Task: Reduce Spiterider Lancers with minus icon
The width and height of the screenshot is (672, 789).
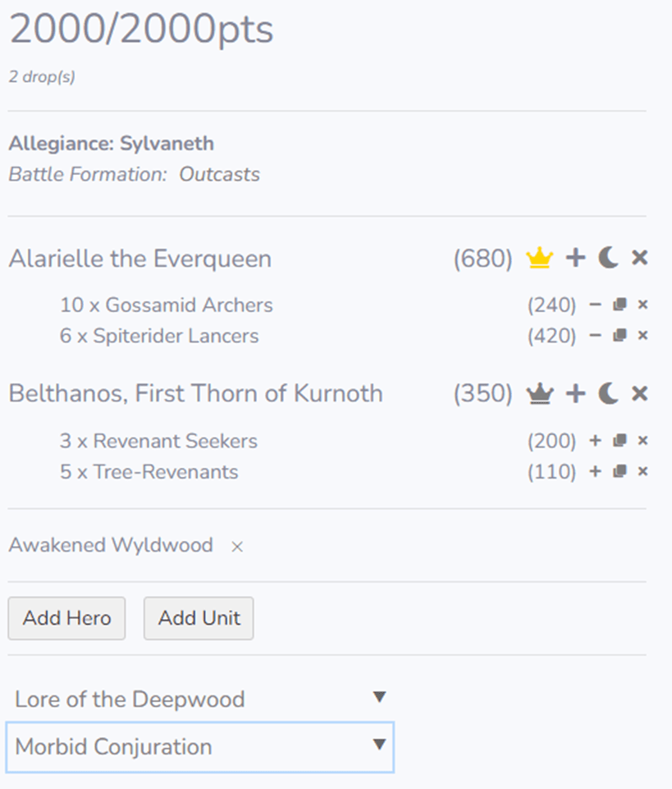Action: [596, 336]
